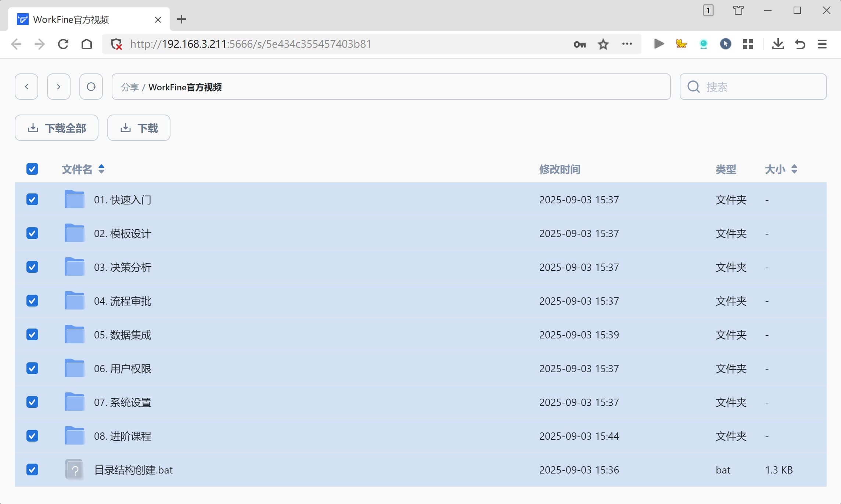841x504 pixels.
Task: Uncheck the 08. 进阶课程 row checkbox
Action: click(x=32, y=436)
